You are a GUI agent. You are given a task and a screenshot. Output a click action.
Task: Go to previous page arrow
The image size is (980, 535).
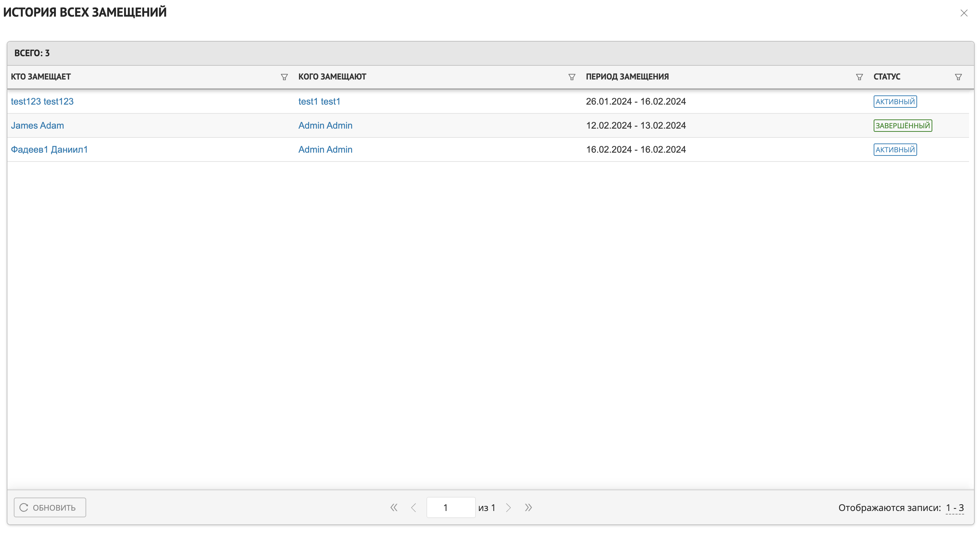point(414,507)
